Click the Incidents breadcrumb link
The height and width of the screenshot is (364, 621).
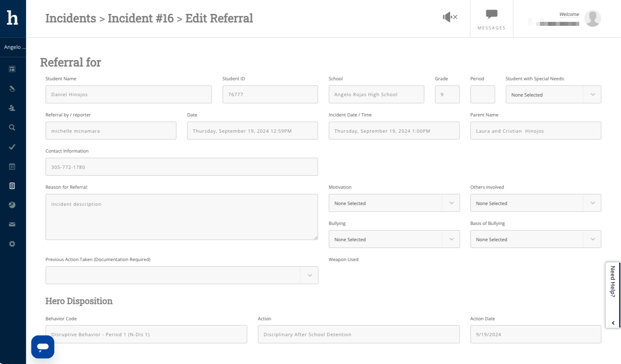[70, 18]
